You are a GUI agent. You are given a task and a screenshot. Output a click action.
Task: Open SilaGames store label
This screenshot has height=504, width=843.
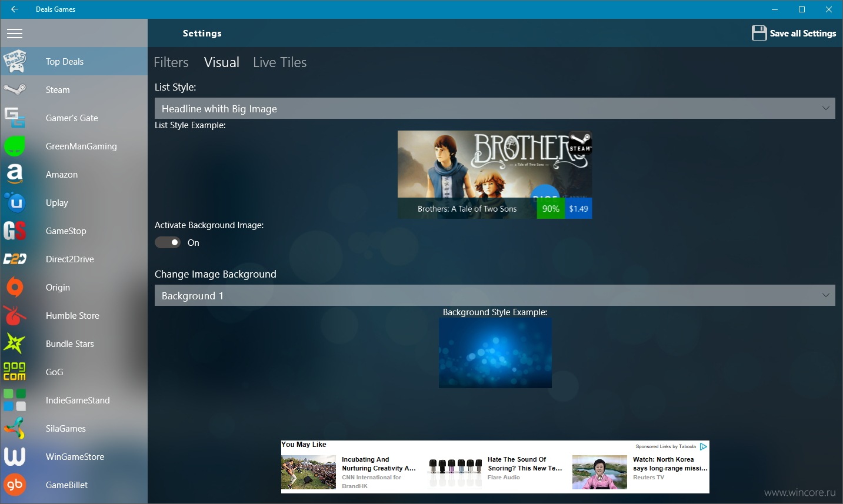coord(66,428)
